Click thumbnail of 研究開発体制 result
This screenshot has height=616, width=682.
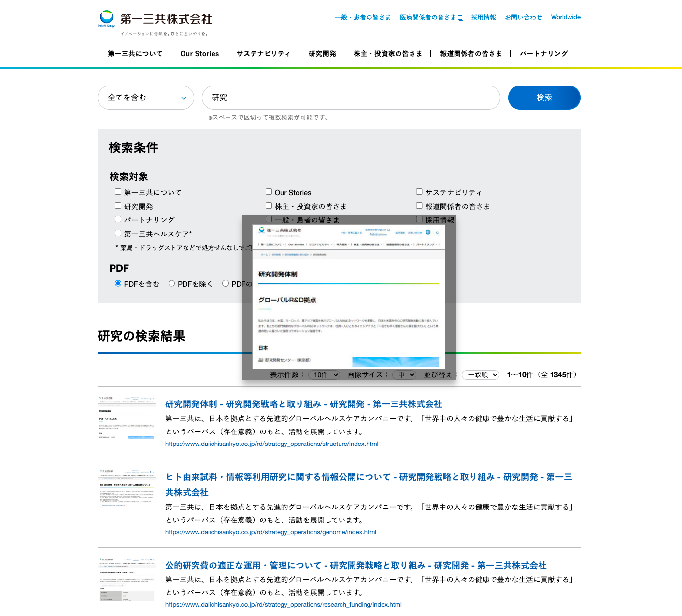coord(127,418)
